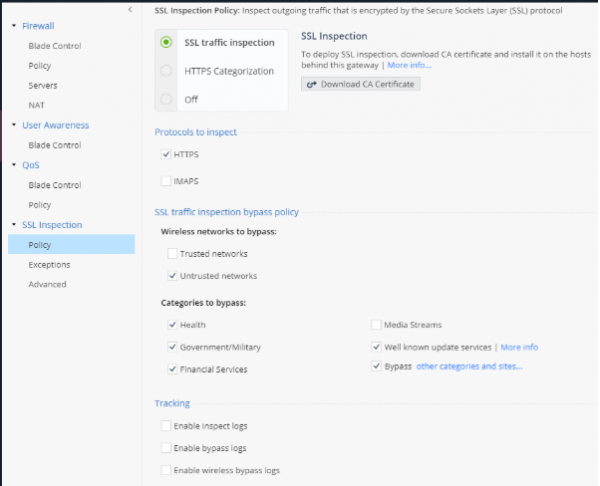The height and width of the screenshot is (486, 600).
Task: Enable the Media Streams bypass checkbox
Action: [376, 325]
